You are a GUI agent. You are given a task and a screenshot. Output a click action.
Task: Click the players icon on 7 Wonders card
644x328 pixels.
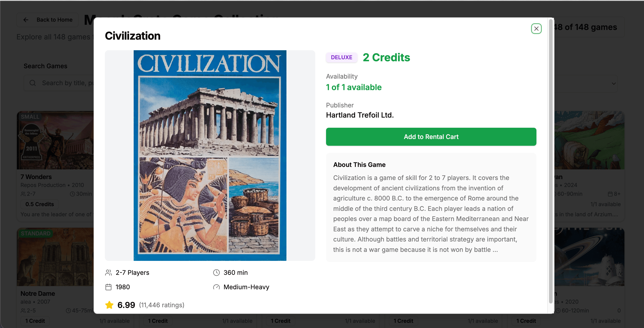pyautogui.click(x=23, y=194)
